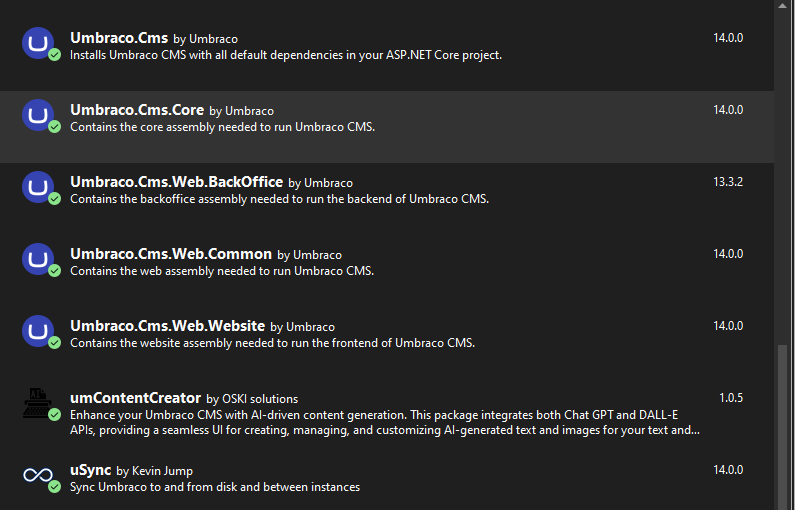Image resolution: width=795 pixels, height=510 pixels.
Task: Click the umContentCreator typewriter icon
Action: click(x=37, y=402)
